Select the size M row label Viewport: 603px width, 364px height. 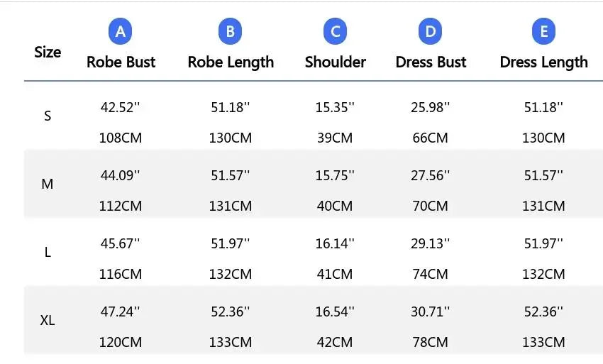coord(48,184)
